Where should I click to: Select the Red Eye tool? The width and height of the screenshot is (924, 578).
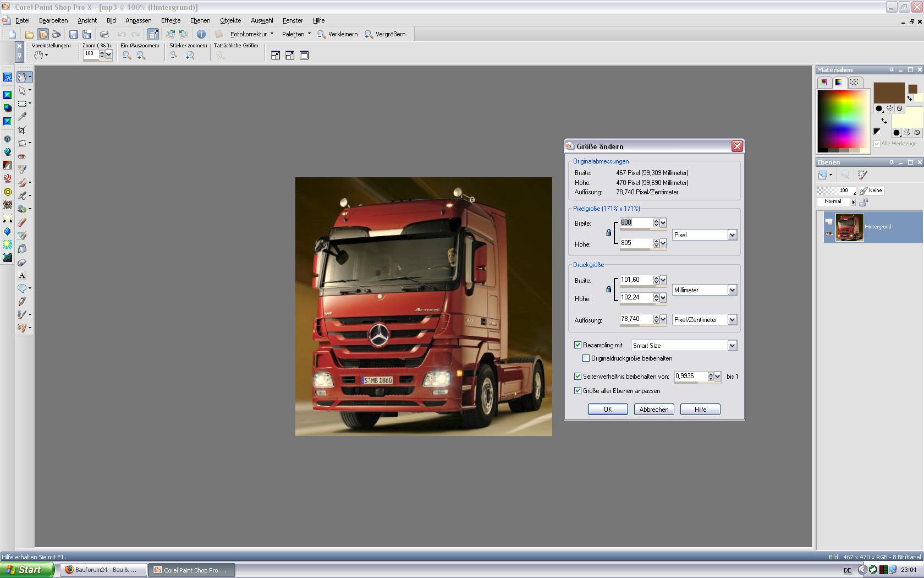click(22, 156)
